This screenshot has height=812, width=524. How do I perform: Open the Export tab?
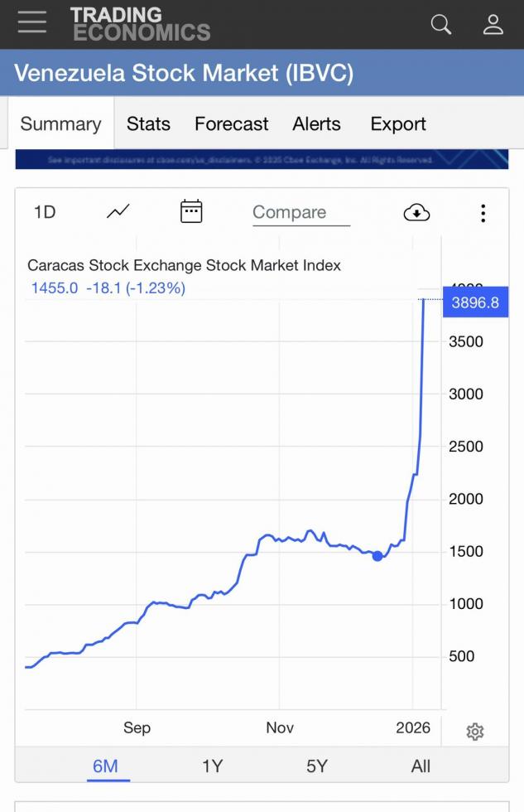click(398, 124)
